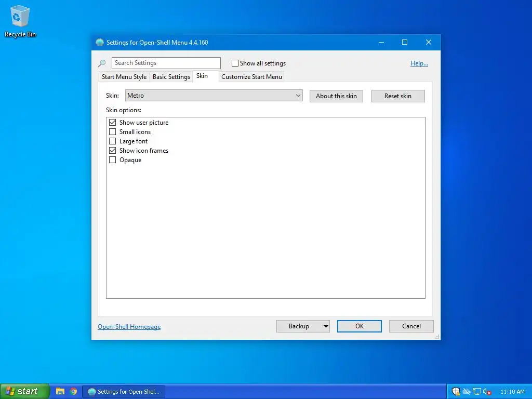The width and height of the screenshot is (532, 399).
Task: Open the Help... link
Action: click(419, 63)
